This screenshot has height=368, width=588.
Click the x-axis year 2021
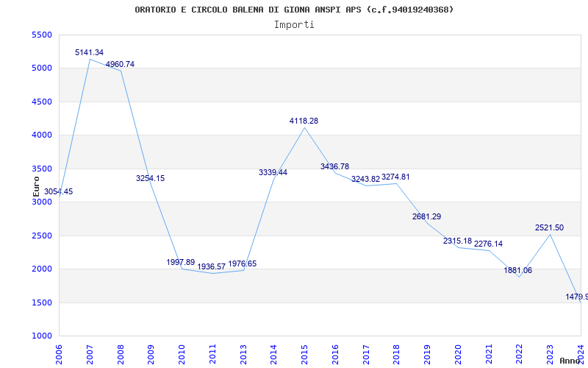click(489, 355)
